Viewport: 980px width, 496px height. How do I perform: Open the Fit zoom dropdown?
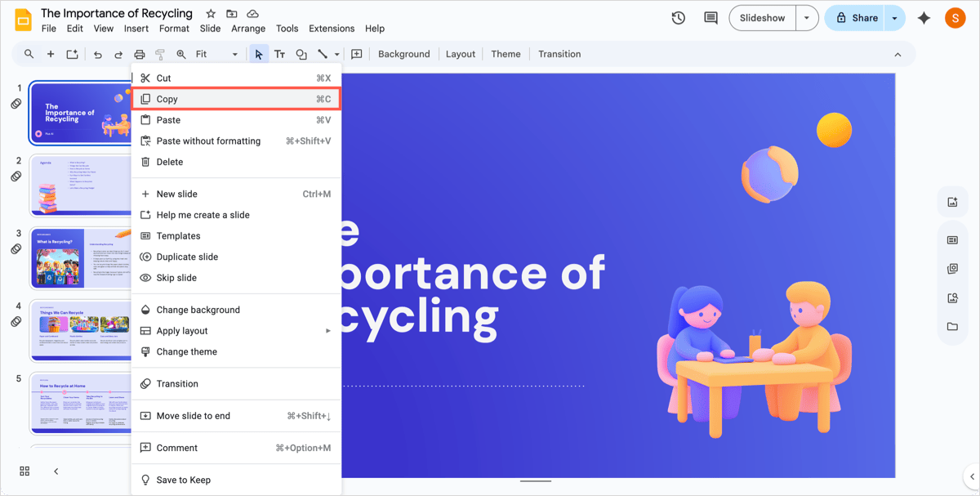217,54
